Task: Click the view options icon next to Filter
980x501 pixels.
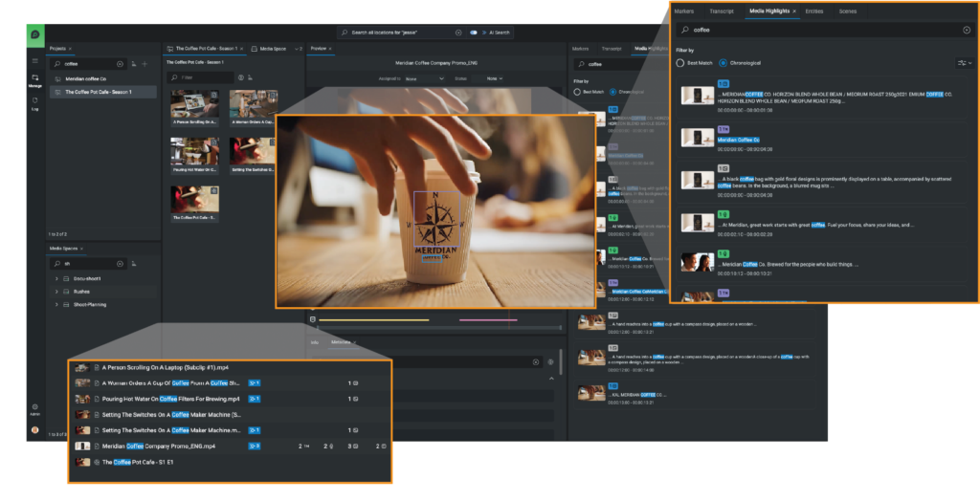Action: point(240,77)
